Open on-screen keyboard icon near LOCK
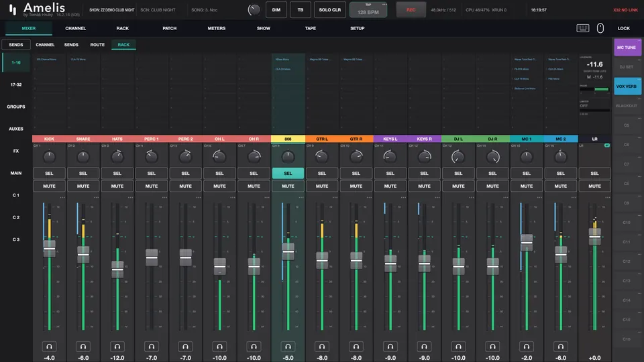 pyautogui.click(x=583, y=28)
